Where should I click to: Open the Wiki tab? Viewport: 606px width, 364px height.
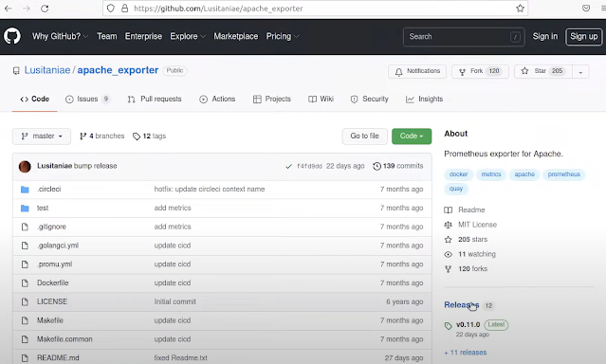[321, 99]
